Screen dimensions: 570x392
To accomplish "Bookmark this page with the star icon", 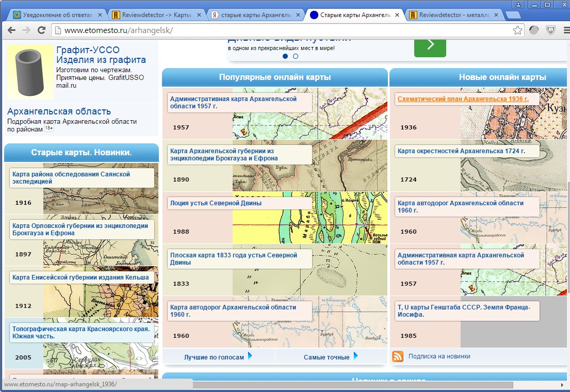I will click(x=517, y=30).
